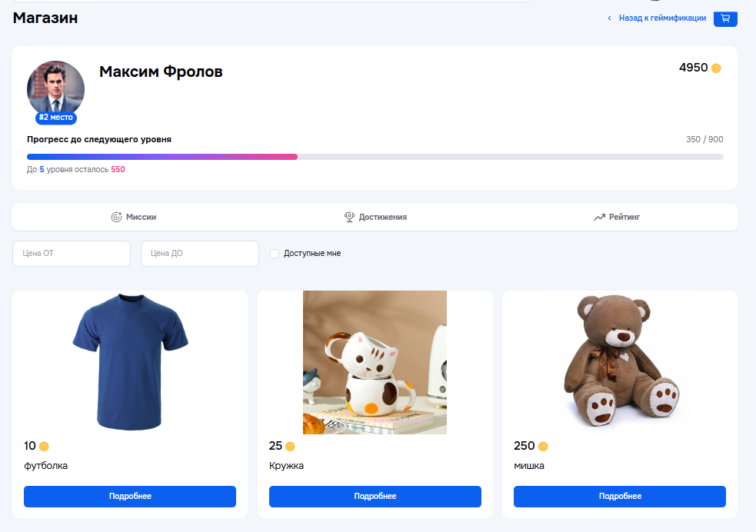Viewport: 756px width, 532px height.
Task: Switch to the Миссии tab
Action: [x=141, y=218]
